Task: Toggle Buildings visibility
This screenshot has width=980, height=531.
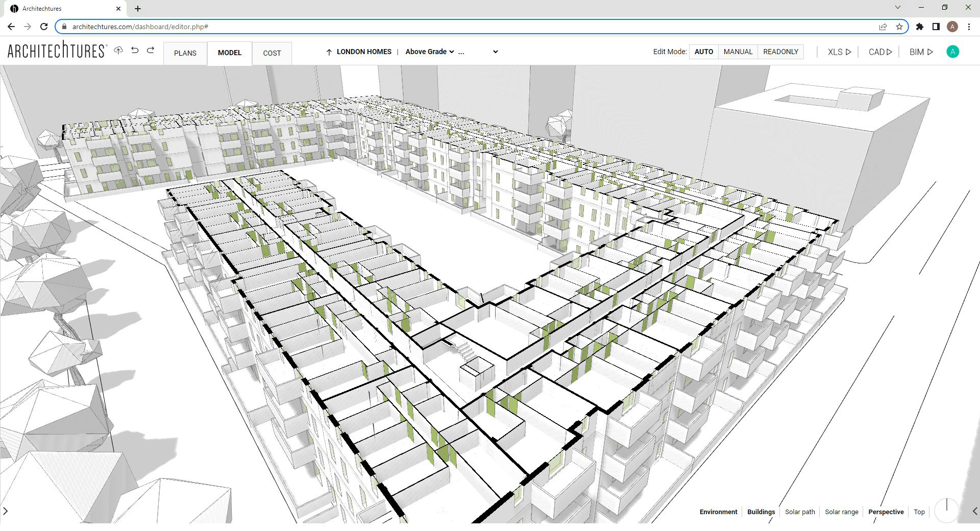Action: click(x=761, y=512)
